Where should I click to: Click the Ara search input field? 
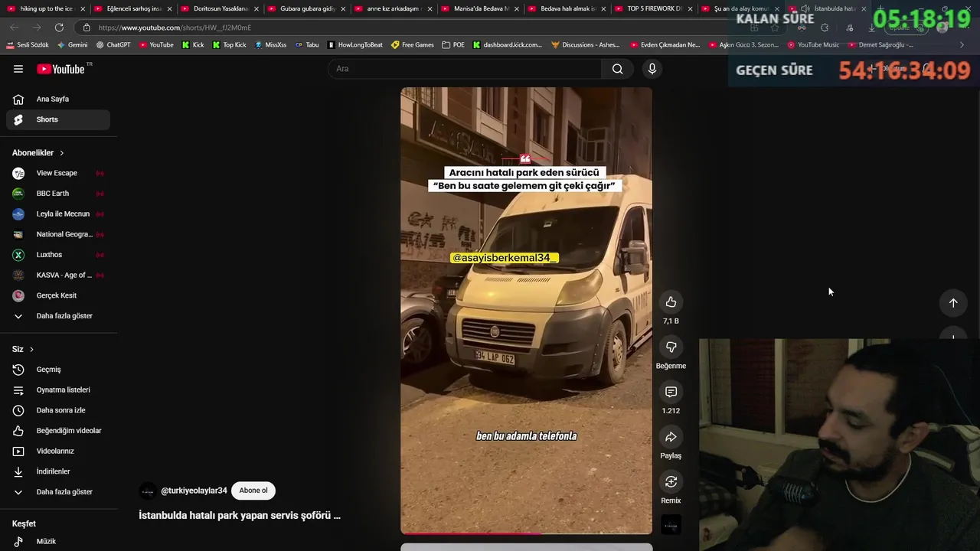tap(465, 69)
